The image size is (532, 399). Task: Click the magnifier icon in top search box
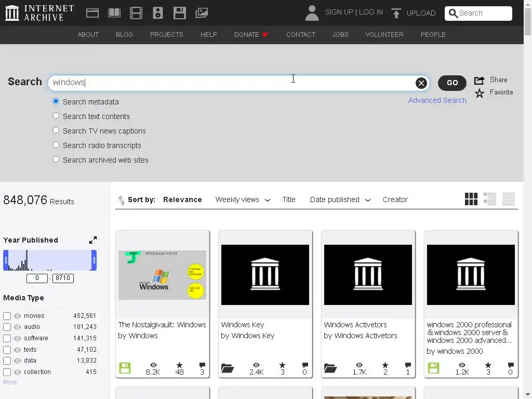453,13
